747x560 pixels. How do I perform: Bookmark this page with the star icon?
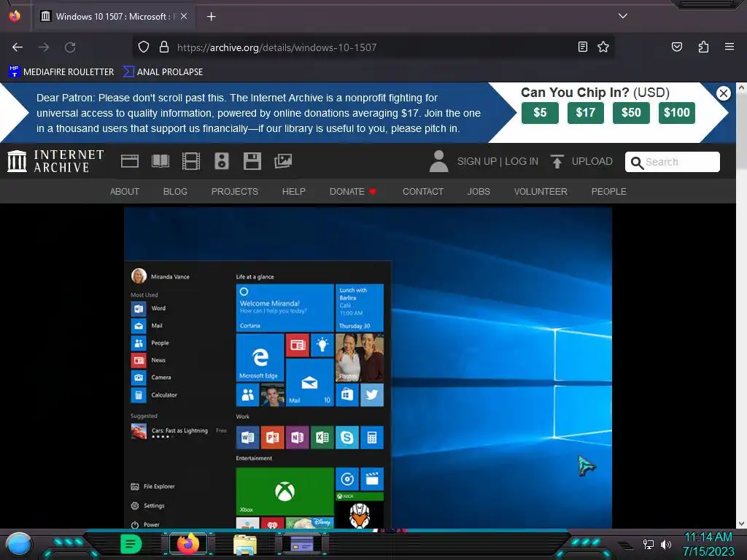point(603,47)
